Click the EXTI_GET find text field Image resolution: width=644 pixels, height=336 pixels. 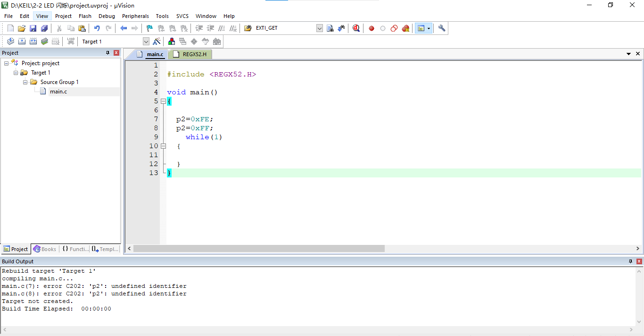[285, 28]
